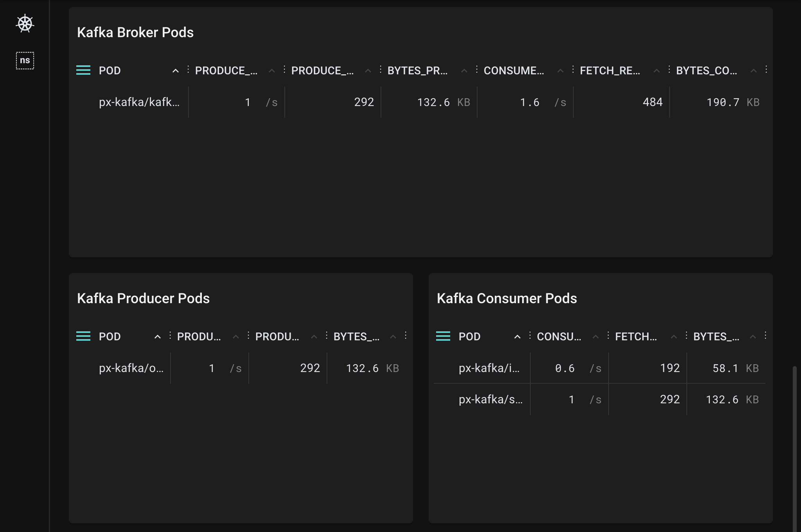Screen dimensions: 801x532
Task: Open px-kafka/kafk pod link in Broker table
Action: (139, 102)
